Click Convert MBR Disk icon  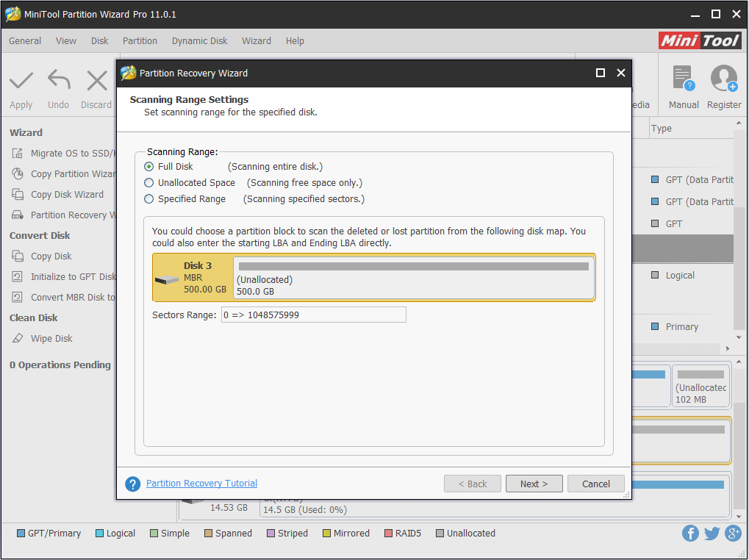[x=17, y=297]
